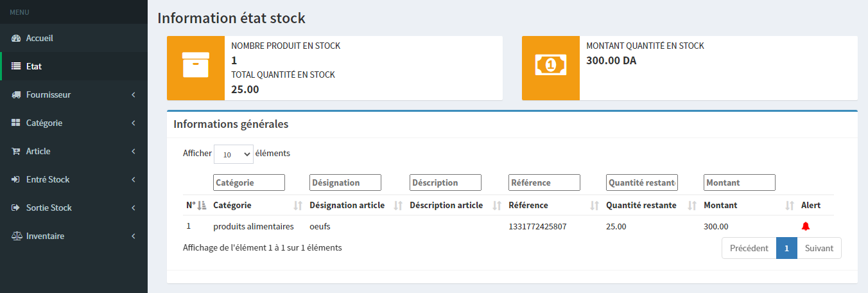Expand the Catégorie menu in sidebar
868x293 pixels.
[x=74, y=123]
